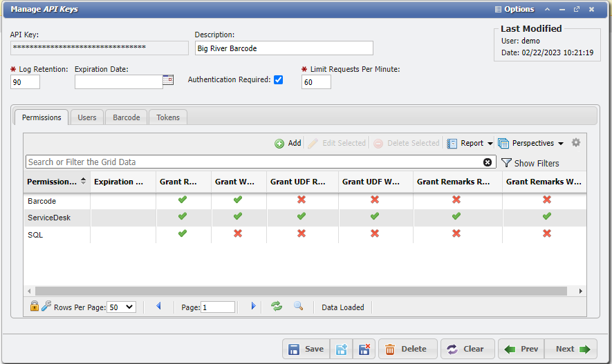
Task: Toggle Grant Write for SQL row
Action: coord(237,233)
